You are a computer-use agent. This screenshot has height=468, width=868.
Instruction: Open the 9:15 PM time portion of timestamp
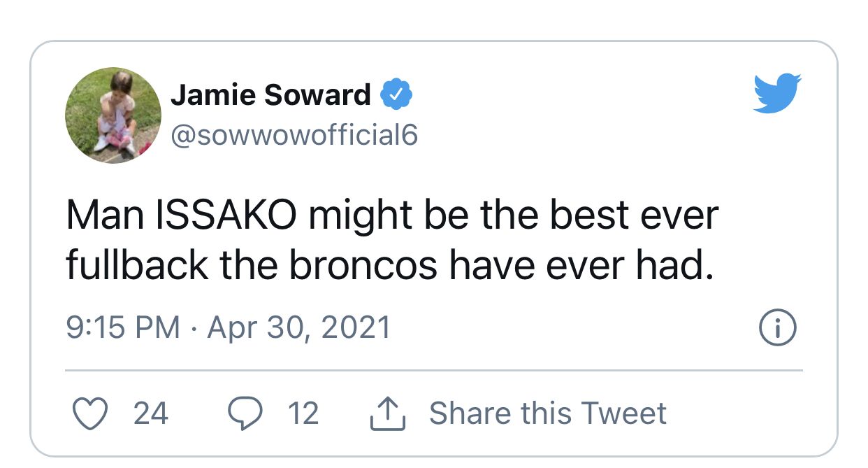point(123,327)
